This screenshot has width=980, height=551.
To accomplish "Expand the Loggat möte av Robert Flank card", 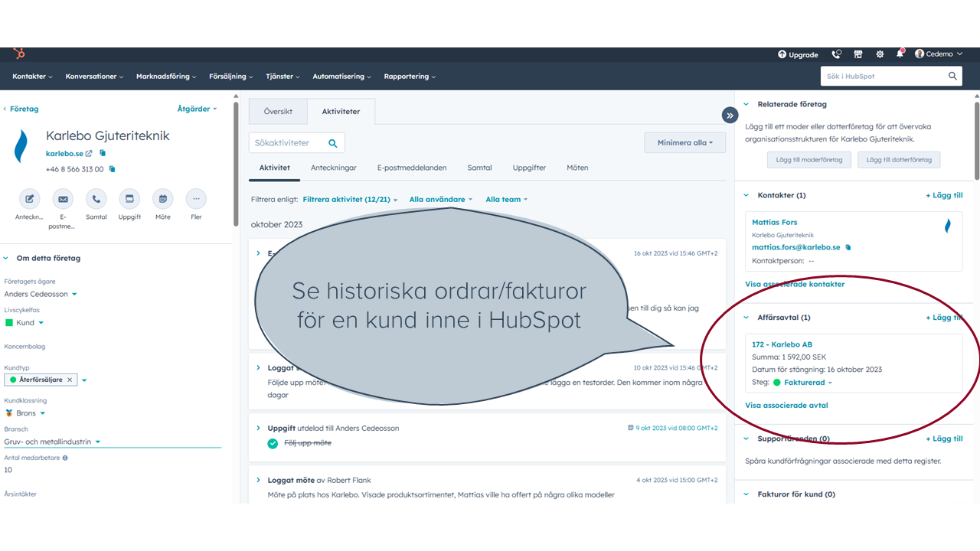I will (x=258, y=481).
